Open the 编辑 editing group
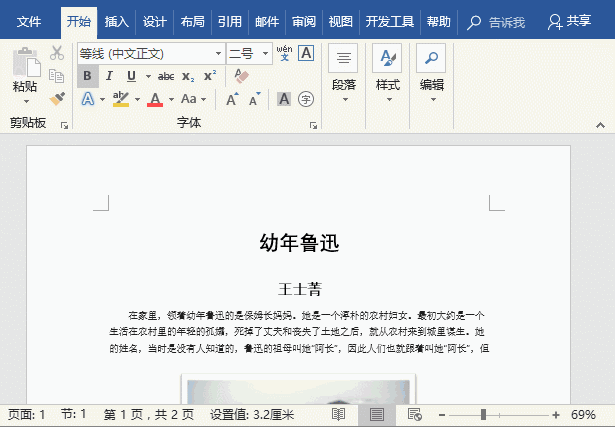 431,73
